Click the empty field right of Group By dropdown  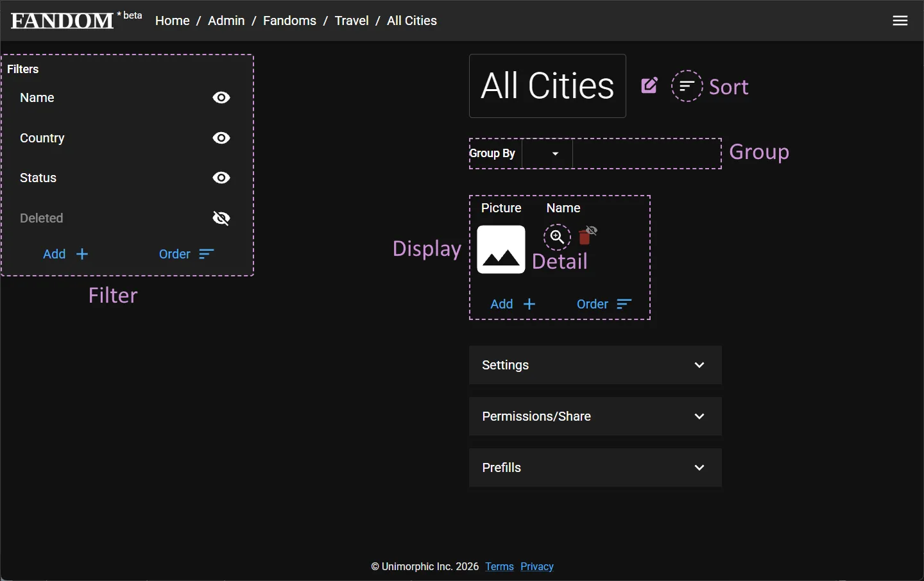coord(647,154)
